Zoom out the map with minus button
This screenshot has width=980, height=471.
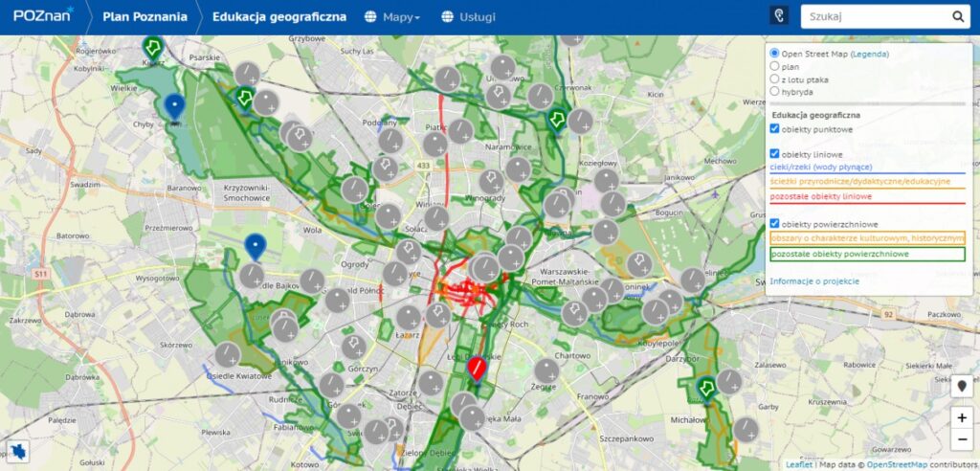pyautogui.click(x=962, y=440)
